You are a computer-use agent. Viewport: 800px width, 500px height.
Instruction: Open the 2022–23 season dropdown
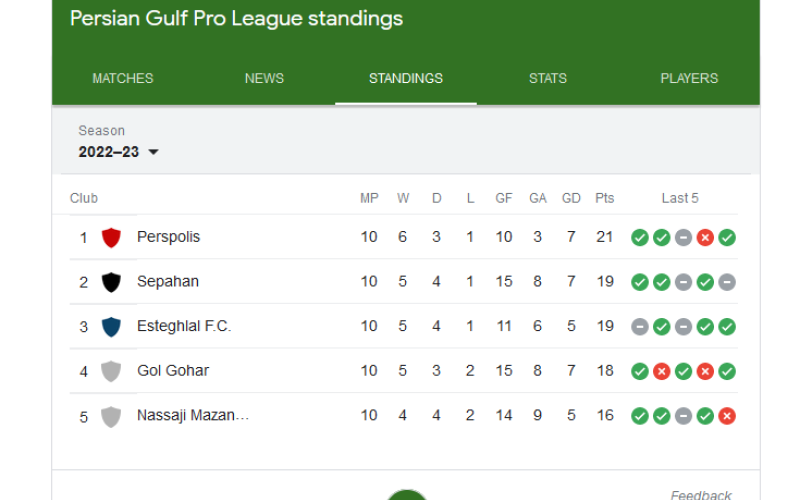119,152
